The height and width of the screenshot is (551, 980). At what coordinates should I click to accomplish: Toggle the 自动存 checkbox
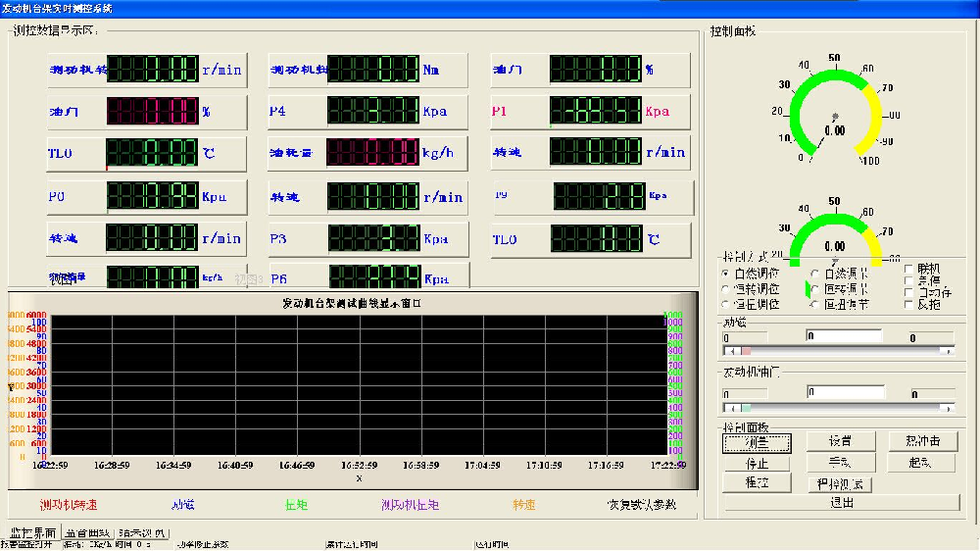pyautogui.click(x=908, y=293)
